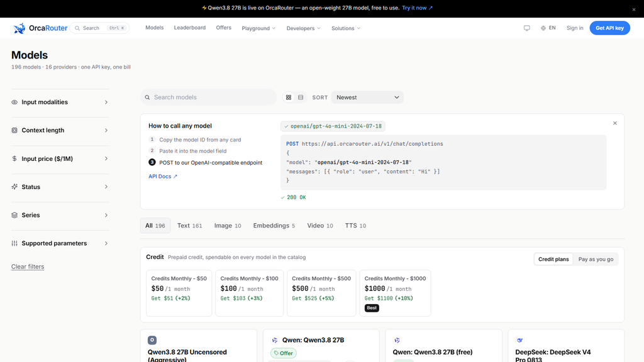
Task: Click the globe language icon
Action: [x=543, y=28]
